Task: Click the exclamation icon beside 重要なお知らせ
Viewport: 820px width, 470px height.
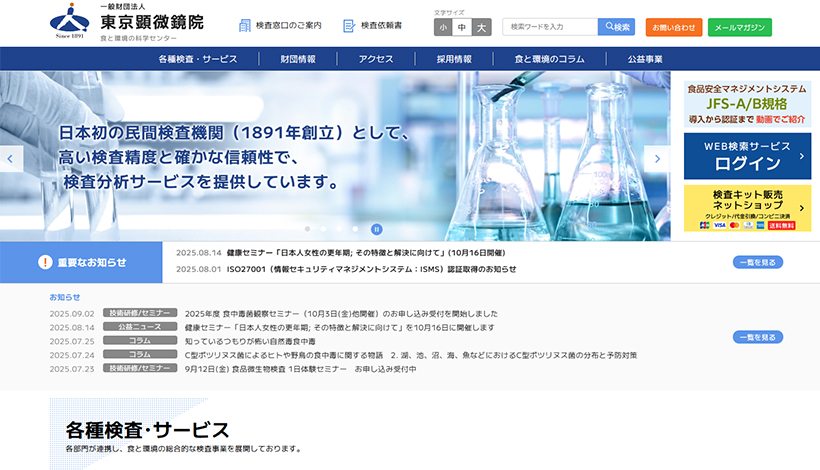Action: click(45, 262)
